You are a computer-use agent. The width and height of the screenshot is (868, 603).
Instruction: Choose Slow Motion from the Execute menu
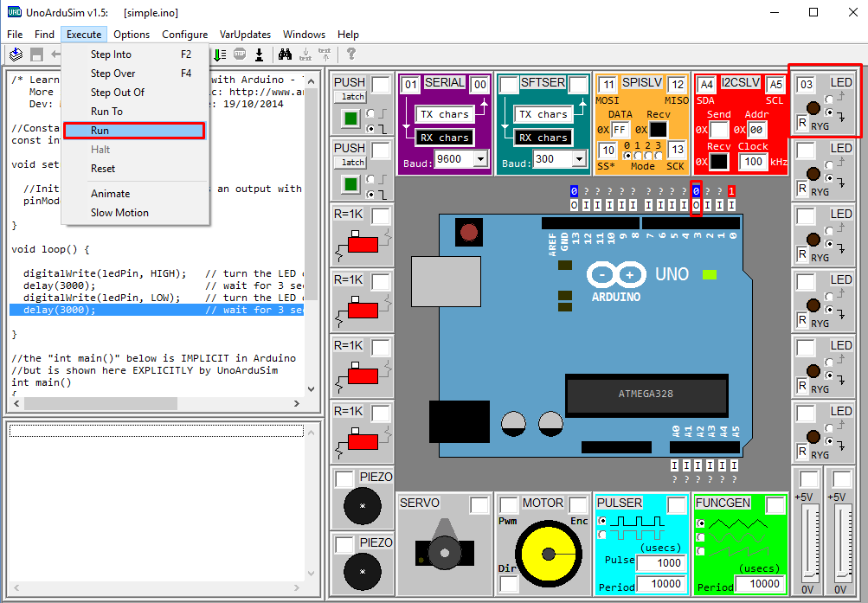[x=134, y=213]
